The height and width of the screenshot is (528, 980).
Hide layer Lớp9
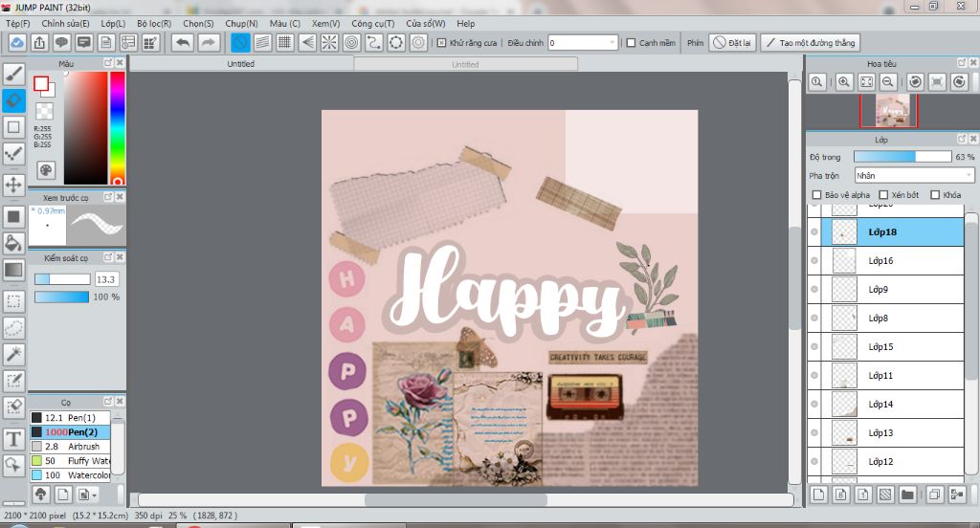click(x=814, y=289)
